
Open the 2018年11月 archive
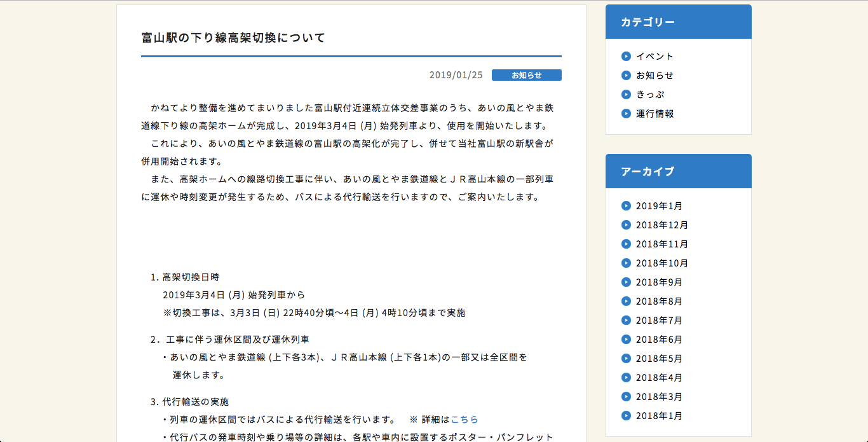(661, 244)
